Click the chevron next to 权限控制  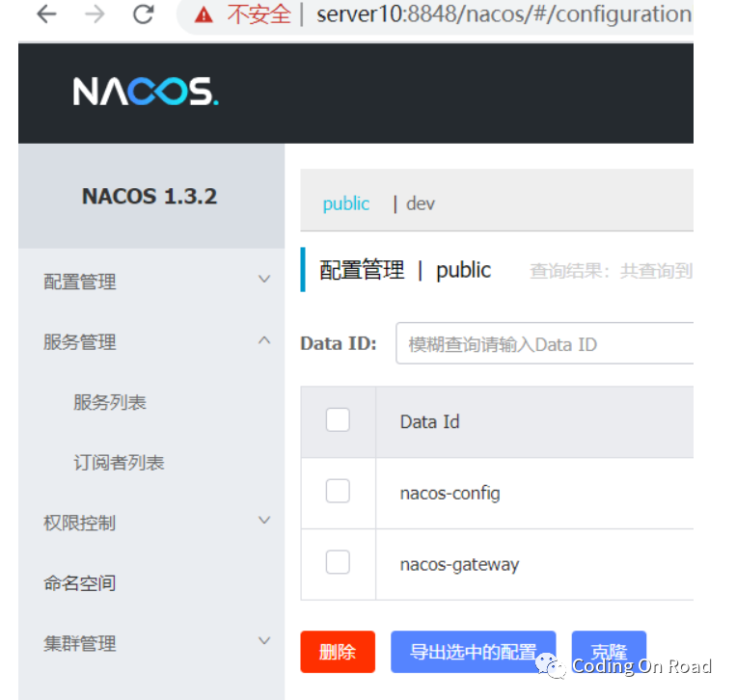pyautogui.click(x=264, y=520)
